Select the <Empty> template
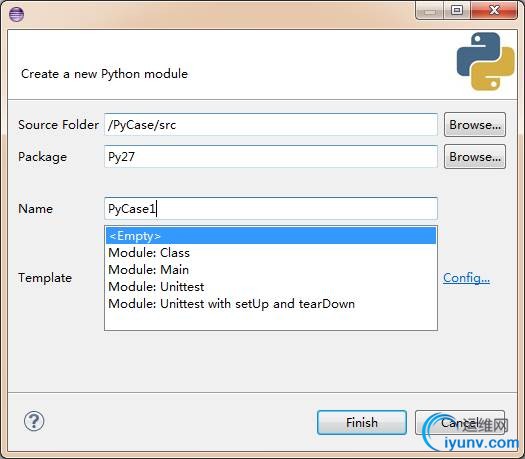Image resolution: width=525 pixels, height=459 pixels. click(x=271, y=236)
